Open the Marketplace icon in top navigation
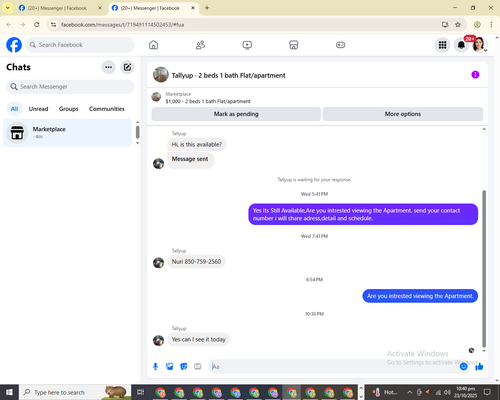 (294, 45)
